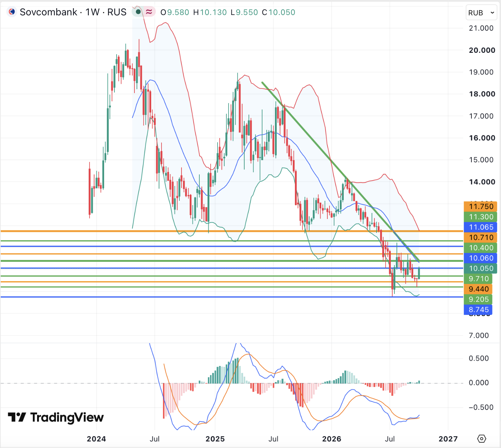501x448 pixels.
Task: Select the 11.065 blue price label
Action: tap(481, 227)
